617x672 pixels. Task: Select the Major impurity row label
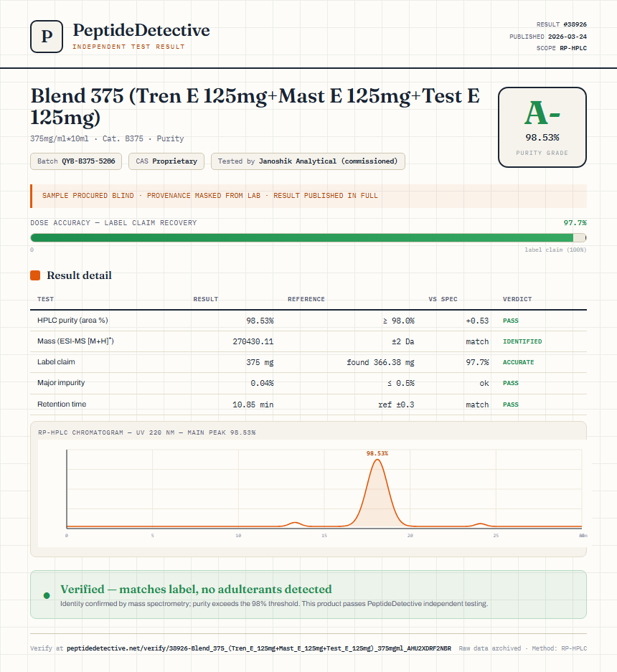click(61, 383)
